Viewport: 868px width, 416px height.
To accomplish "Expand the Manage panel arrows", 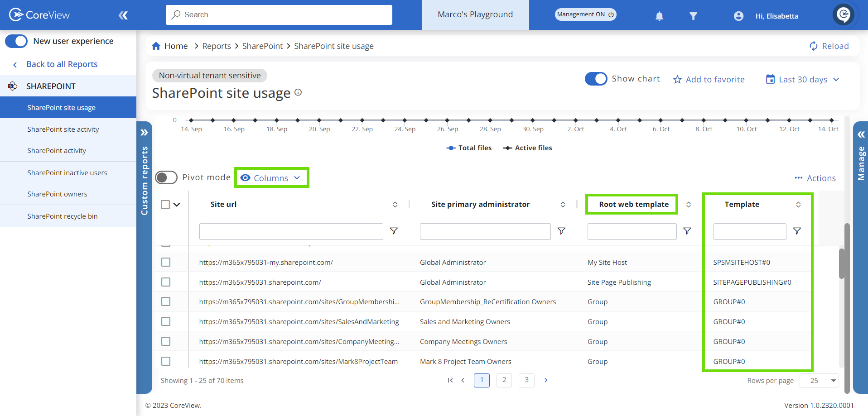I will (x=861, y=134).
